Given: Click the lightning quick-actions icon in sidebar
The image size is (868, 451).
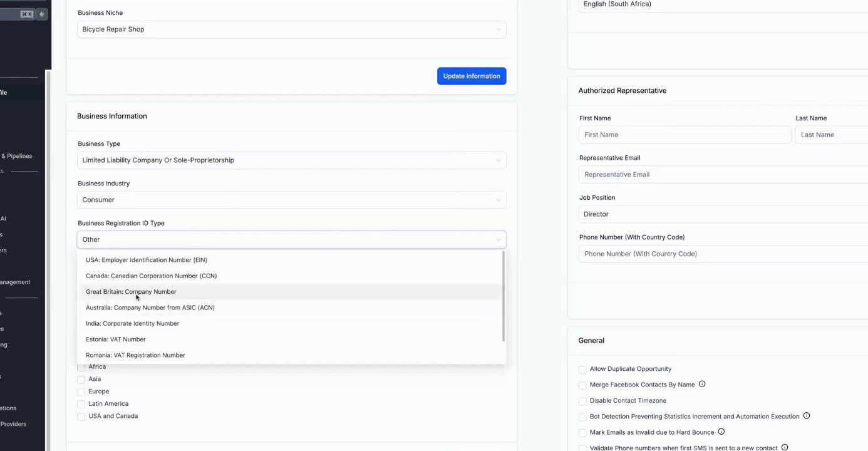Looking at the screenshot, I should 42,14.
